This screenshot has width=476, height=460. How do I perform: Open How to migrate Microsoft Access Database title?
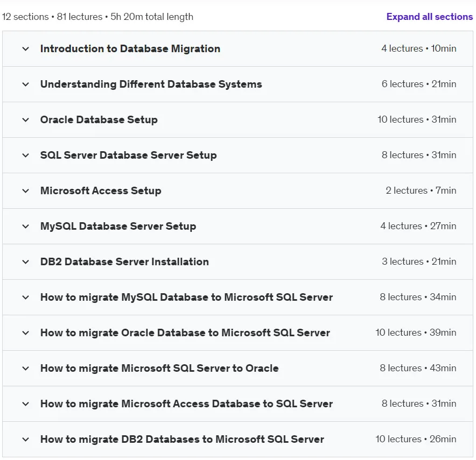point(186,404)
